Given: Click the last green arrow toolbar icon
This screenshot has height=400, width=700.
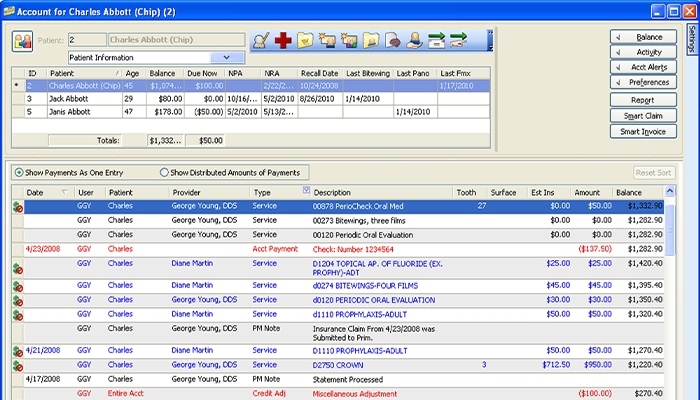Looking at the screenshot, I should click(459, 41).
